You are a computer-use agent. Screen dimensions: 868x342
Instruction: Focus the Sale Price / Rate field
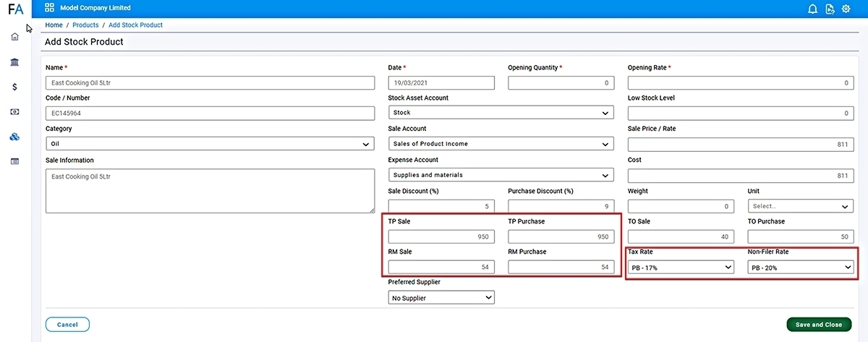tap(740, 144)
